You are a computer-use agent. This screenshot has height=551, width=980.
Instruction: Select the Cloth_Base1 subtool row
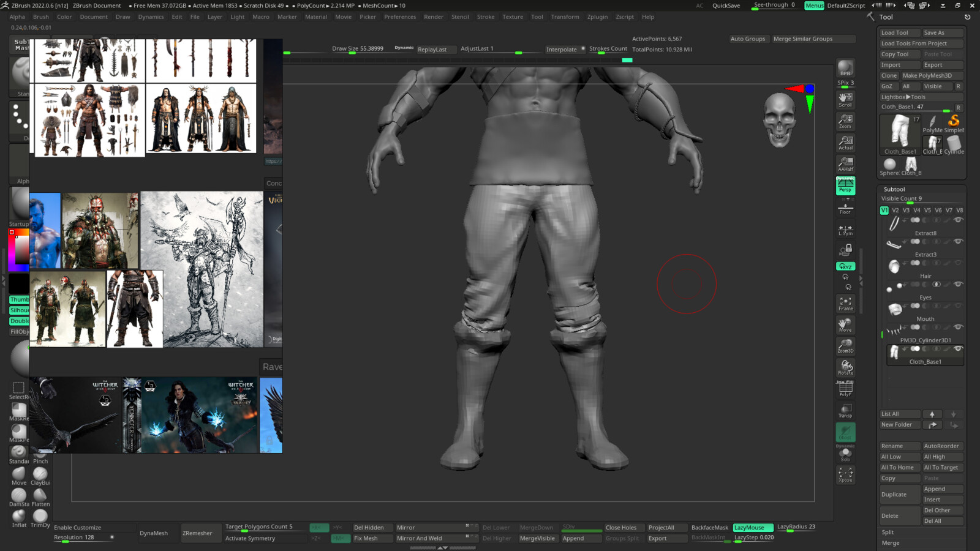925,355
